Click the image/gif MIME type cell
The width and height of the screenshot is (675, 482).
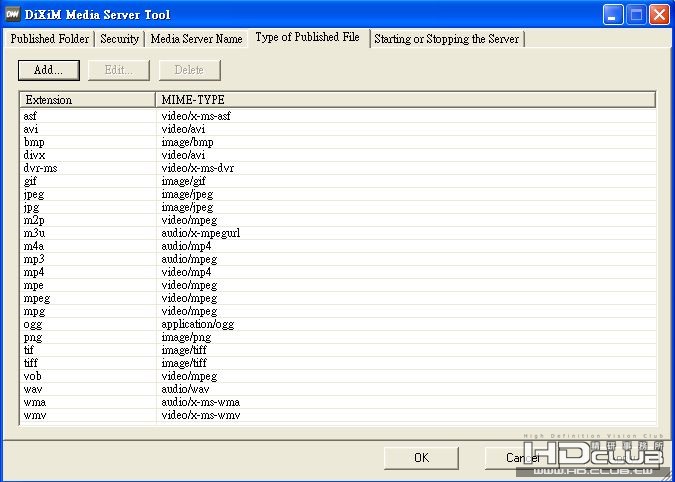tap(183, 181)
